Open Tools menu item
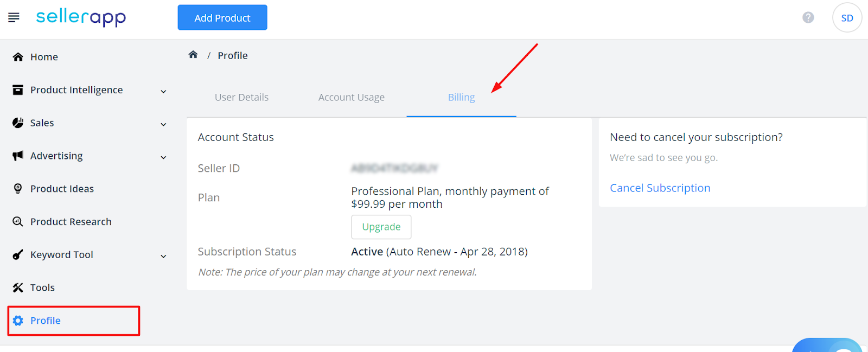The image size is (868, 352). [42, 287]
